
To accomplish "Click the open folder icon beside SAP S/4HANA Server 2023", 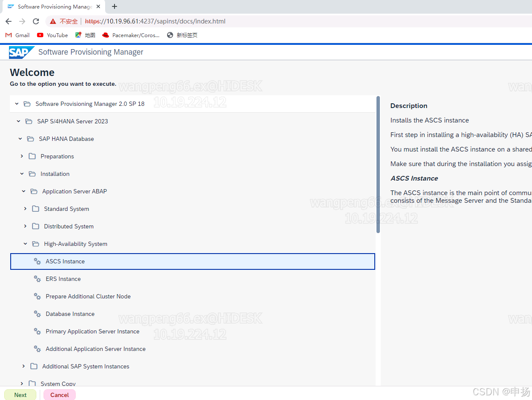I will pyautogui.click(x=29, y=121).
